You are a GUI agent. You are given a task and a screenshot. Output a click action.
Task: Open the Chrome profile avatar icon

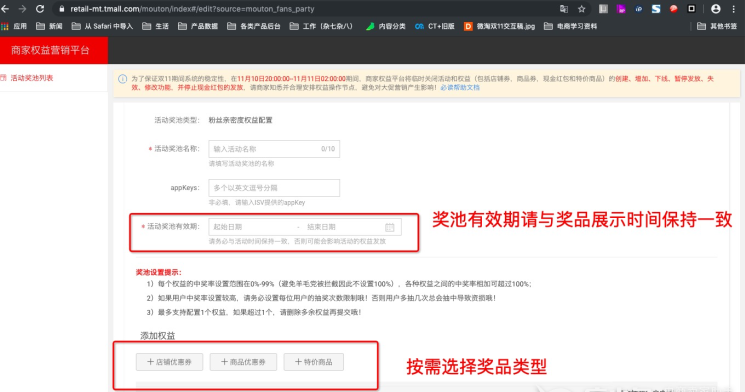coord(716,9)
